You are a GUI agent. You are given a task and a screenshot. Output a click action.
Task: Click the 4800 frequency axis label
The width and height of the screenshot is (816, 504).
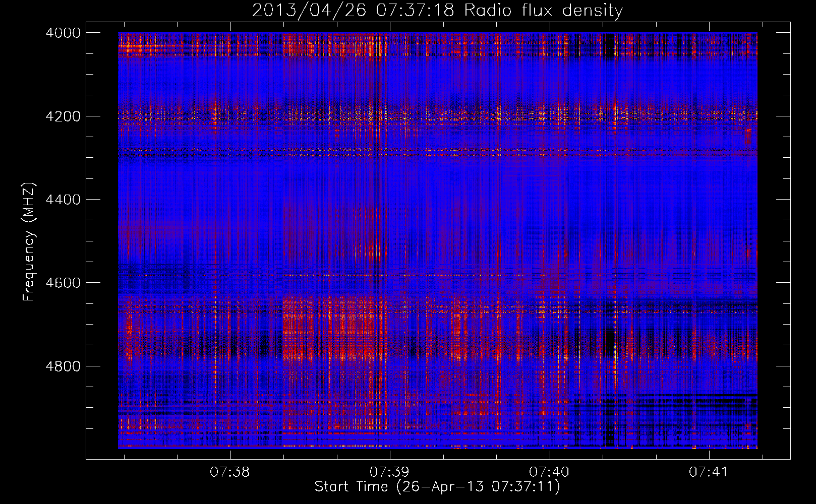(63, 366)
